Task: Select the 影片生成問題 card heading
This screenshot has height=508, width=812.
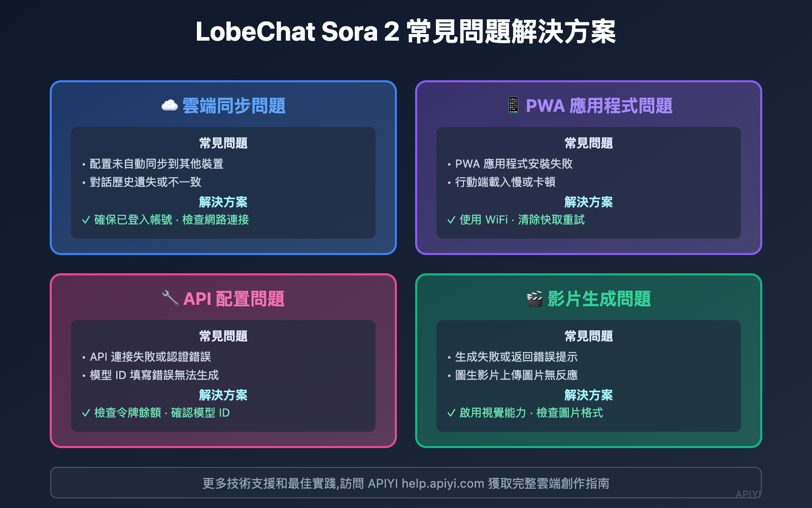Action: coord(599,299)
